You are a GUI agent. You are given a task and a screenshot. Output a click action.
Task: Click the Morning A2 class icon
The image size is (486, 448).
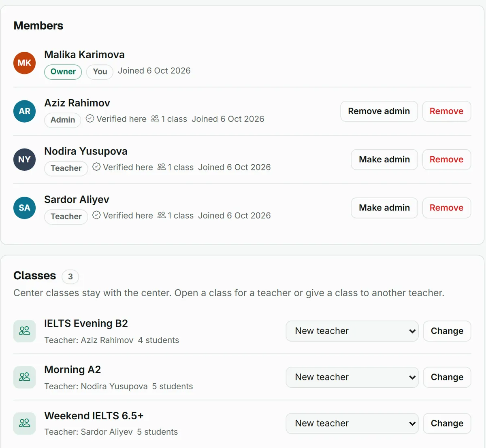pyautogui.click(x=25, y=377)
